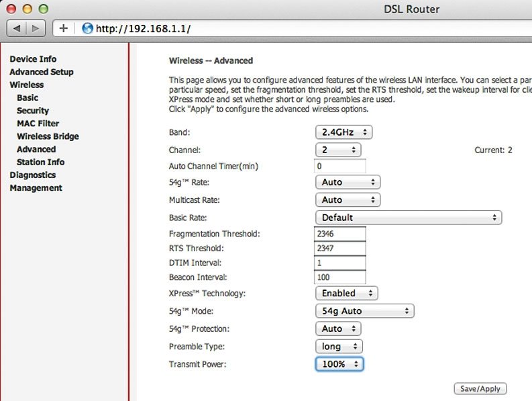Click the red close window button
This screenshot has width=532, height=401.
click(11, 9)
